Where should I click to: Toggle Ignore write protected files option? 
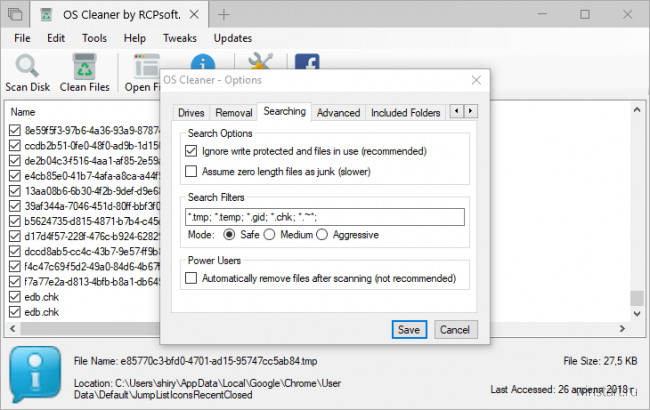click(x=191, y=151)
